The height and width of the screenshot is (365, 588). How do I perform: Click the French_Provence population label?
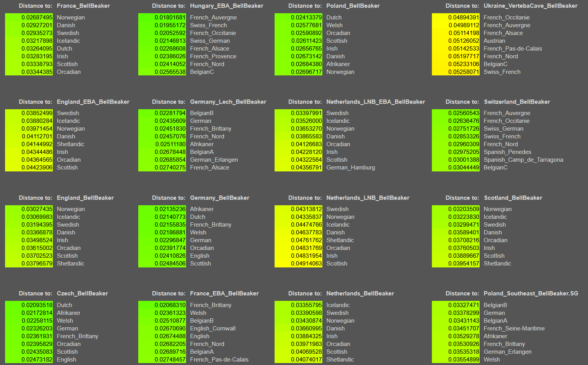coord(213,56)
